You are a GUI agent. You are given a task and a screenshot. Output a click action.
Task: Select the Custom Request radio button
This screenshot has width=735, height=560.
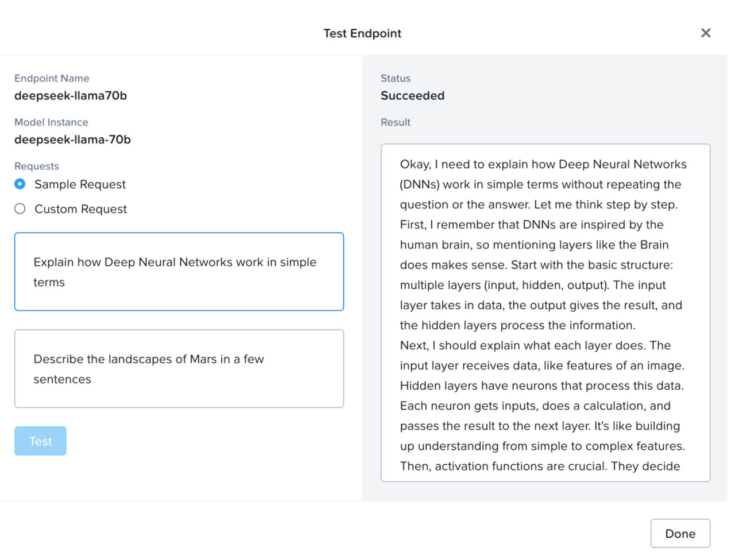point(20,209)
